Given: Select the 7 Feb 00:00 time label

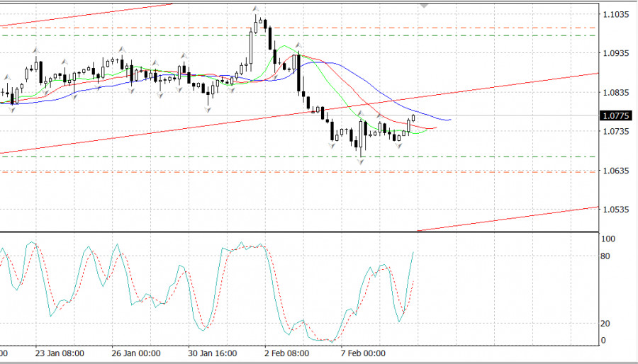Looking at the screenshot, I should pos(362,353).
